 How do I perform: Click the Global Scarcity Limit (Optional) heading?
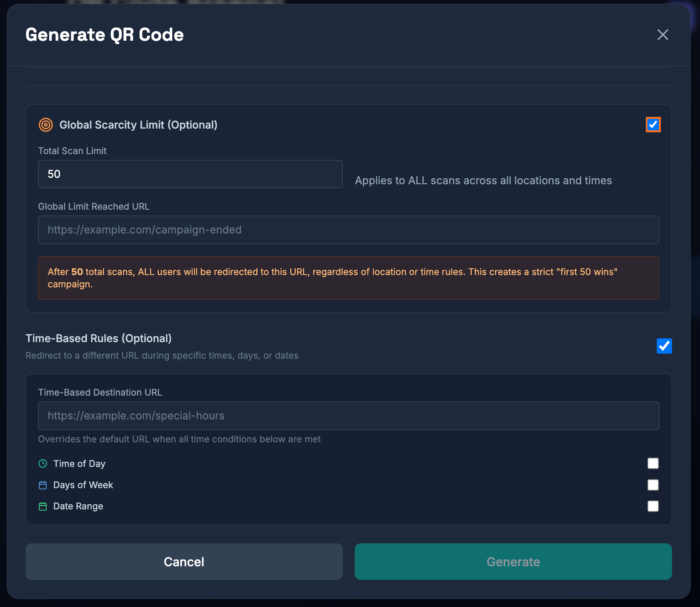pos(138,125)
